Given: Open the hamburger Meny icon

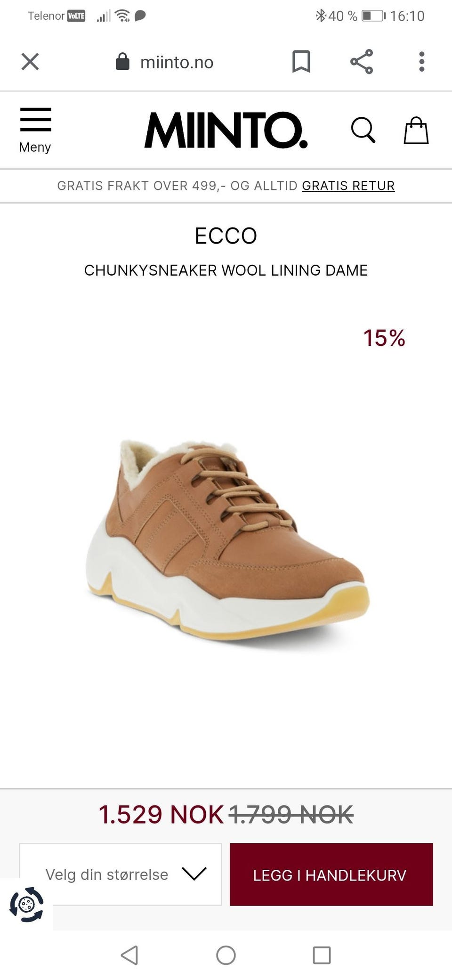Looking at the screenshot, I should (x=35, y=130).
